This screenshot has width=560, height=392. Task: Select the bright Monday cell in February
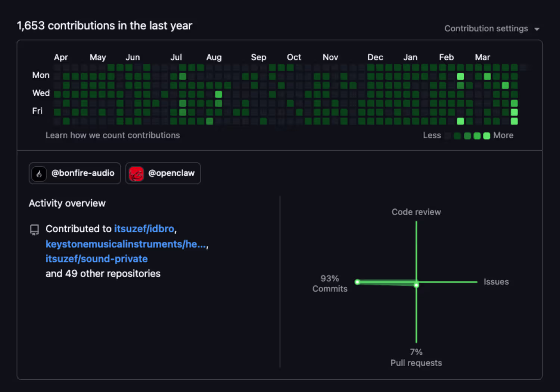pyautogui.click(x=460, y=76)
